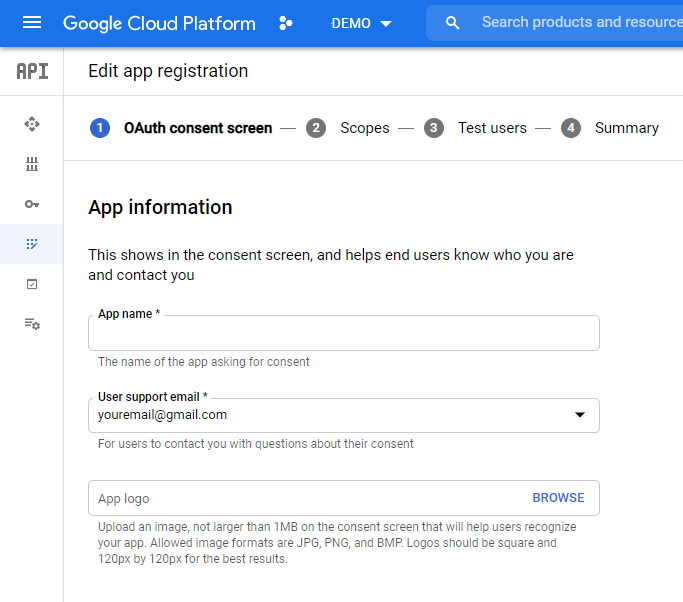Open the Credentials key sidebar icon
683x602 pixels.
tap(32, 204)
